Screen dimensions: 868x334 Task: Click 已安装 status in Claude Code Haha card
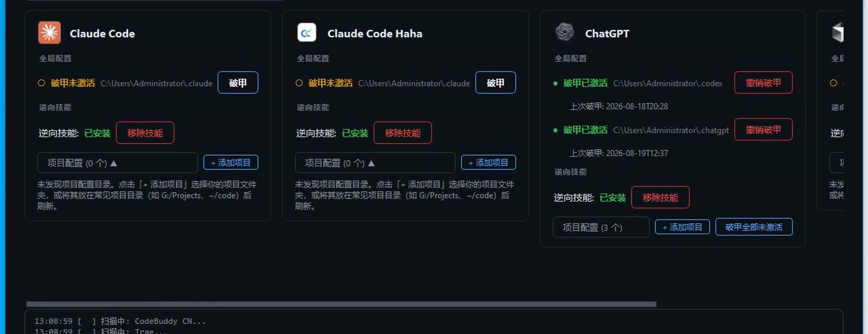(x=355, y=133)
